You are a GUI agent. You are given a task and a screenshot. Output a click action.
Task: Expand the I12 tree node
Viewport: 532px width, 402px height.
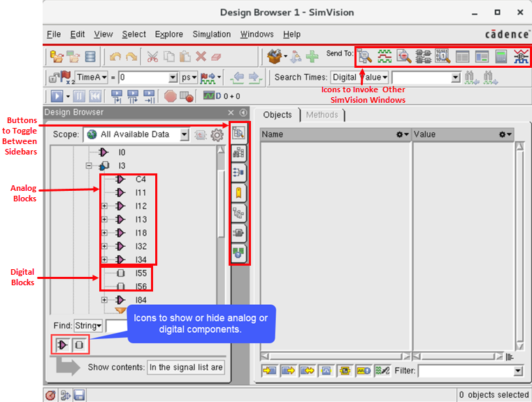click(104, 206)
